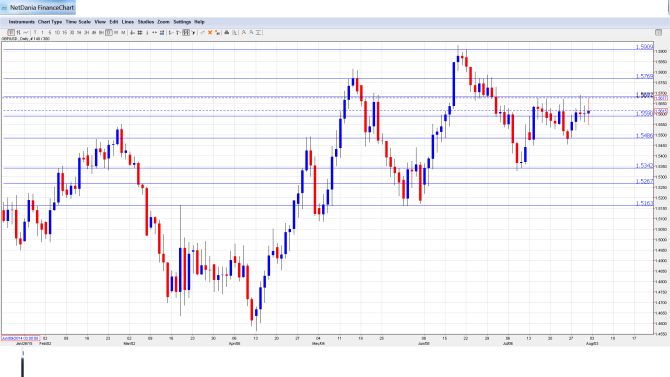Open the Edit menu

point(114,22)
